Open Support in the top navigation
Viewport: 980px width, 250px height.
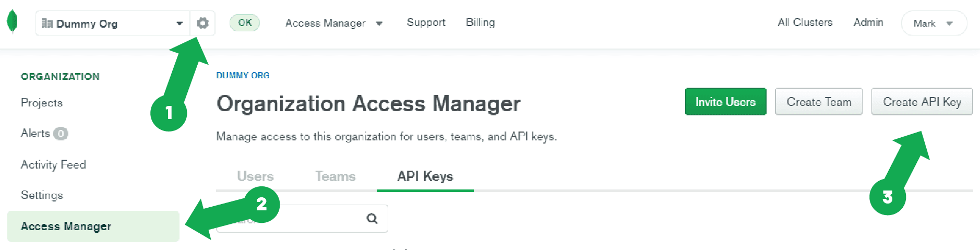426,22
